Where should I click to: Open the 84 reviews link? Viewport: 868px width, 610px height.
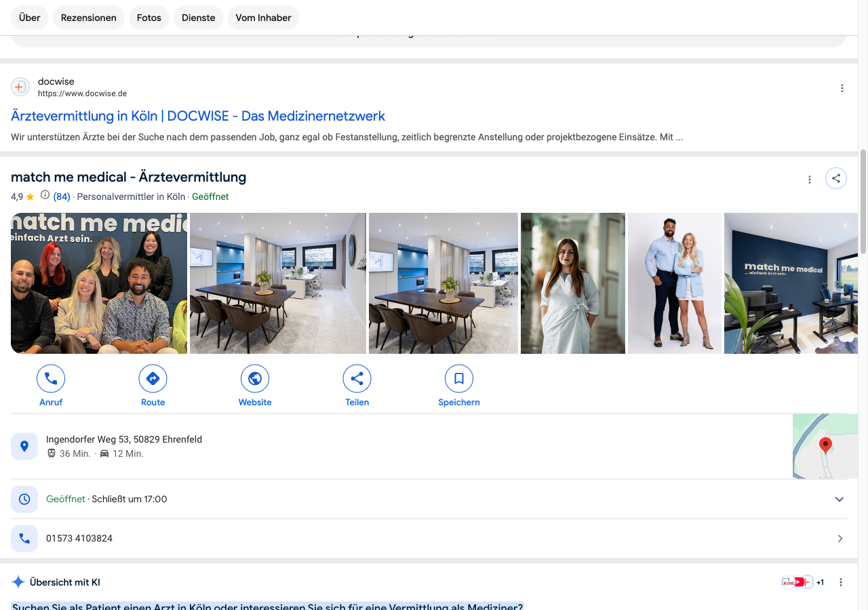[x=62, y=197]
